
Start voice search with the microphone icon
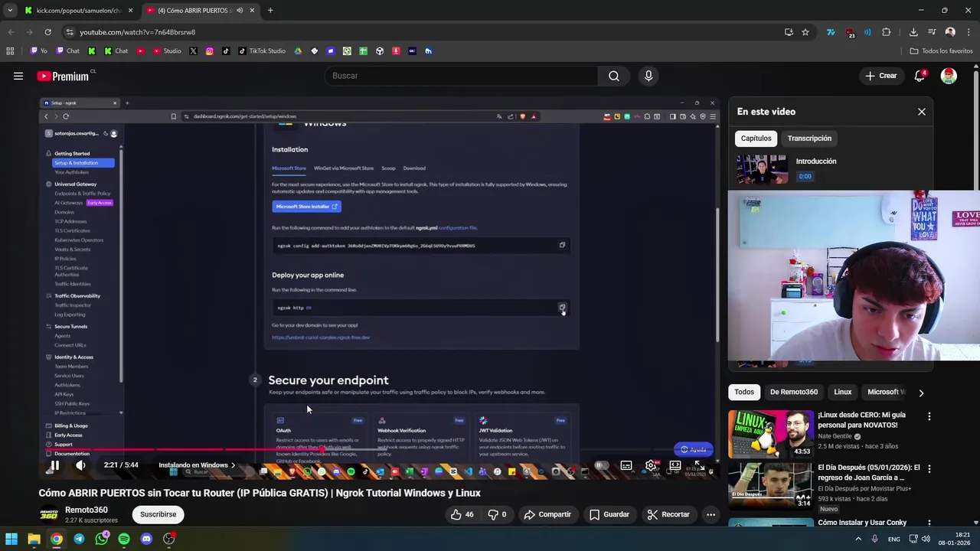point(648,76)
